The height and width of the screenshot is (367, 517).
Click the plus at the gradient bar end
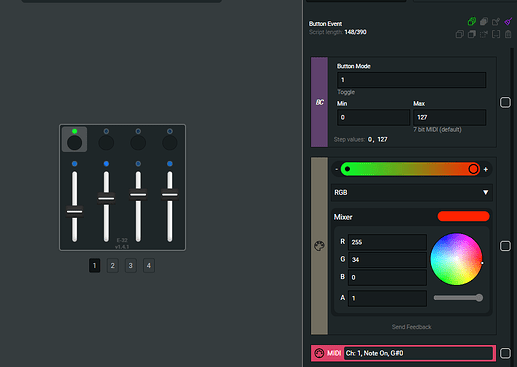pos(486,169)
